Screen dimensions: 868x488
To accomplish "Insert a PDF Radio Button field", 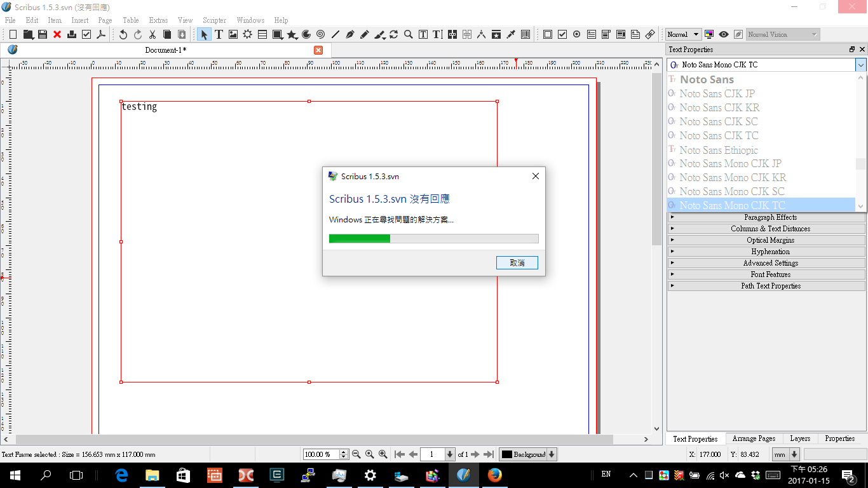I will [x=577, y=34].
